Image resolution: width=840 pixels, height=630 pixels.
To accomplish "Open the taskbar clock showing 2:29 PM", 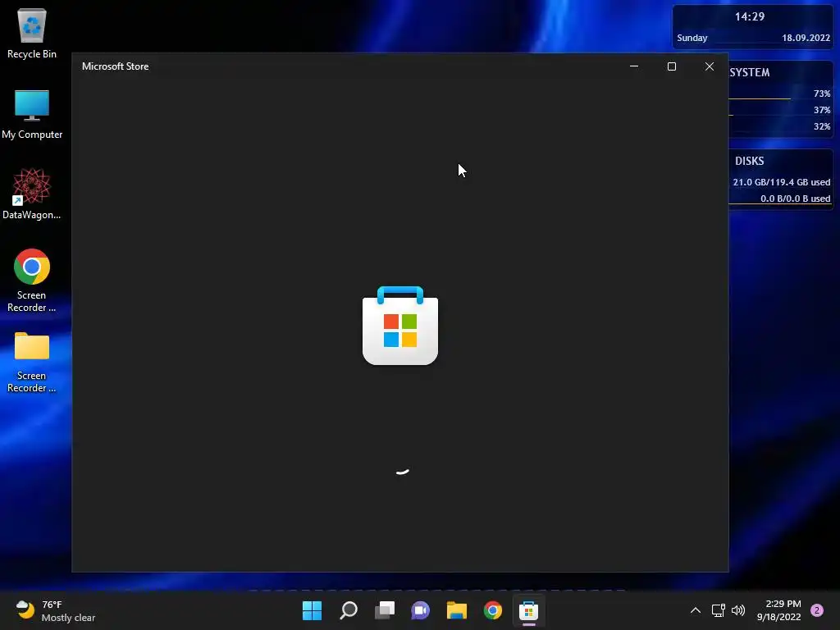I will (x=779, y=610).
